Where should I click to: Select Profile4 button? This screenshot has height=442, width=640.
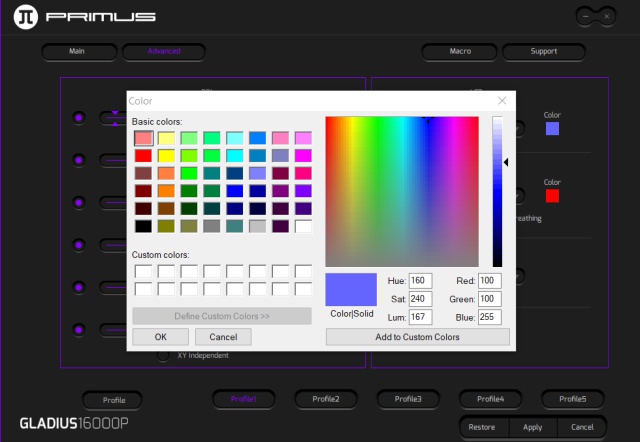(491, 399)
